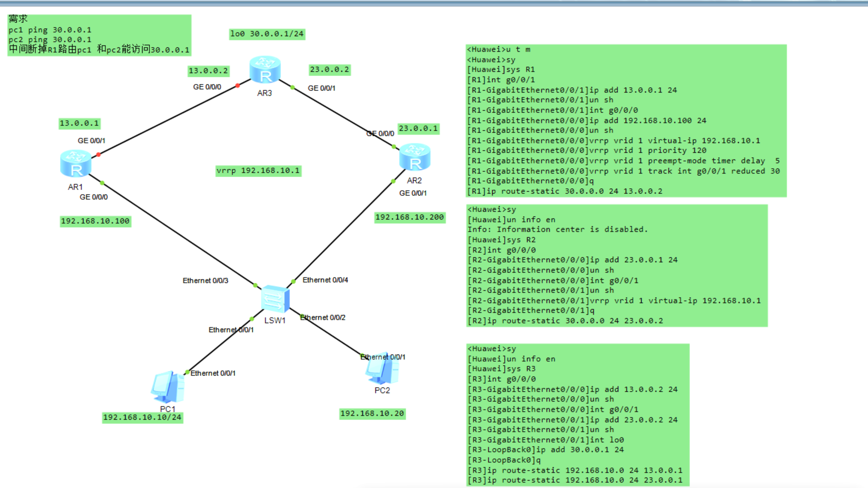The image size is (868, 488).
Task: Click the '192.168.10.10/24' label under PC1
Action: tap(142, 418)
